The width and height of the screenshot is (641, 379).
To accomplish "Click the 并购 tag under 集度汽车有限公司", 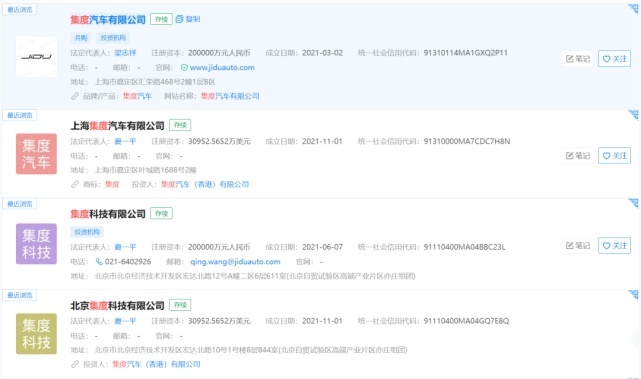I will pos(81,38).
